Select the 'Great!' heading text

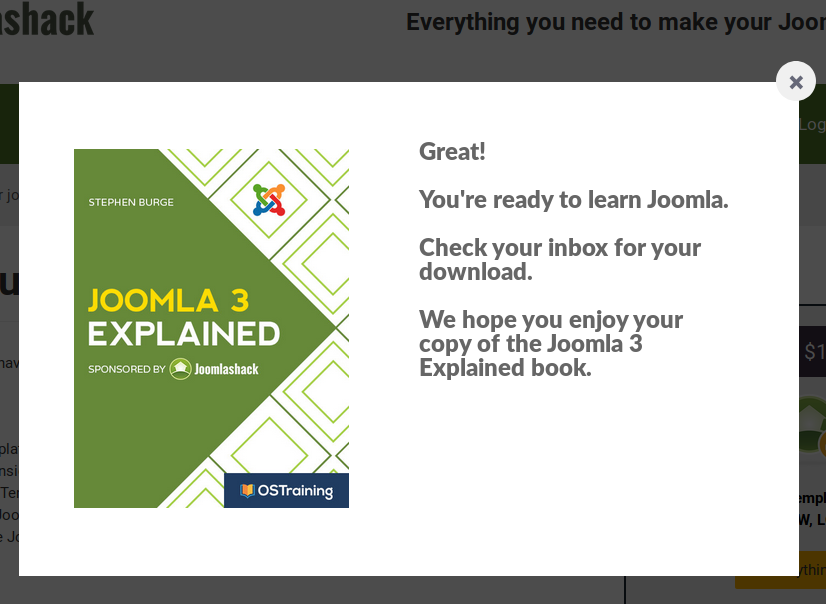pyautogui.click(x=452, y=152)
